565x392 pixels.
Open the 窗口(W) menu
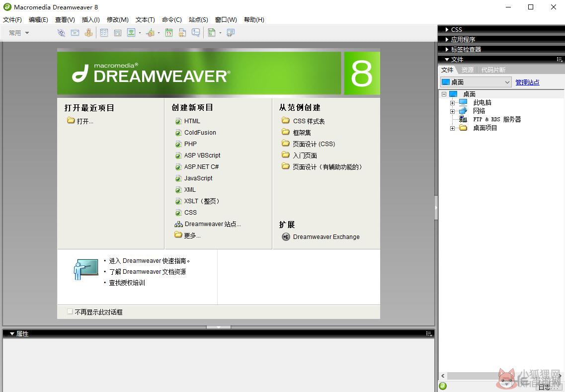[226, 20]
